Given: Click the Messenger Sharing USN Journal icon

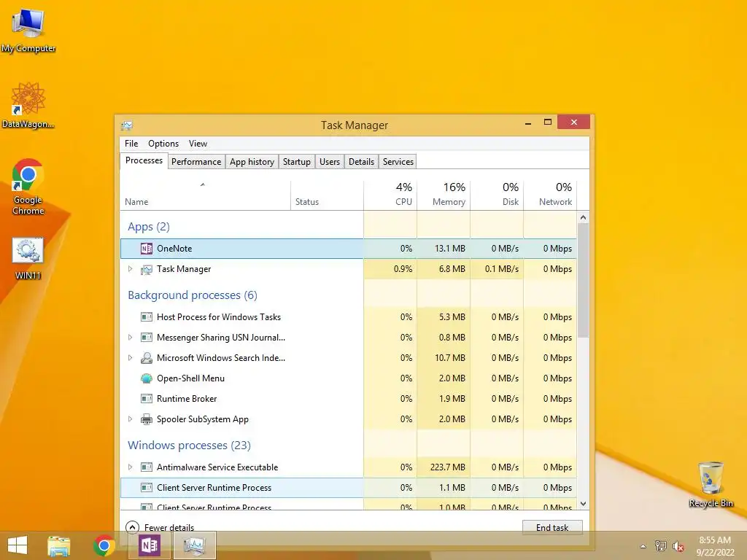Looking at the screenshot, I should (x=146, y=338).
